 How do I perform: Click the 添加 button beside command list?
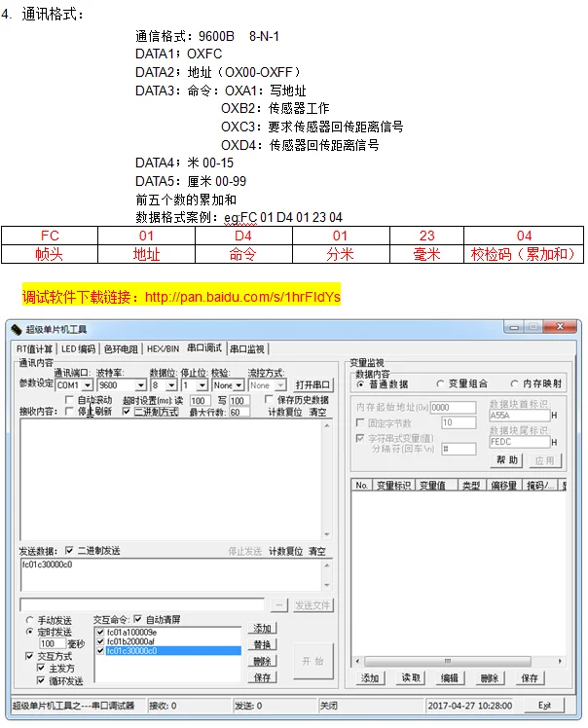(x=263, y=629)
